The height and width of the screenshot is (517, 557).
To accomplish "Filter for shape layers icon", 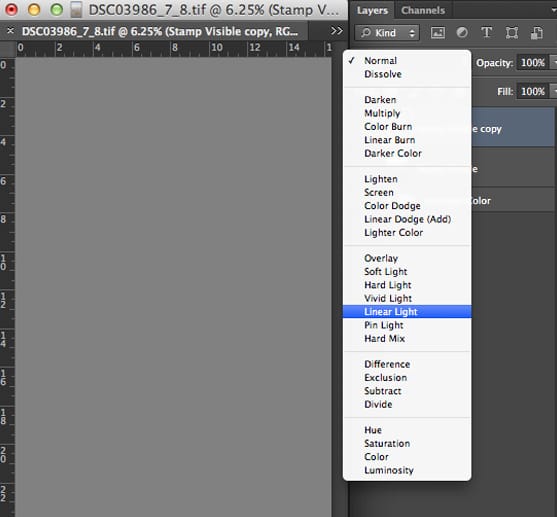I will 512,33.
